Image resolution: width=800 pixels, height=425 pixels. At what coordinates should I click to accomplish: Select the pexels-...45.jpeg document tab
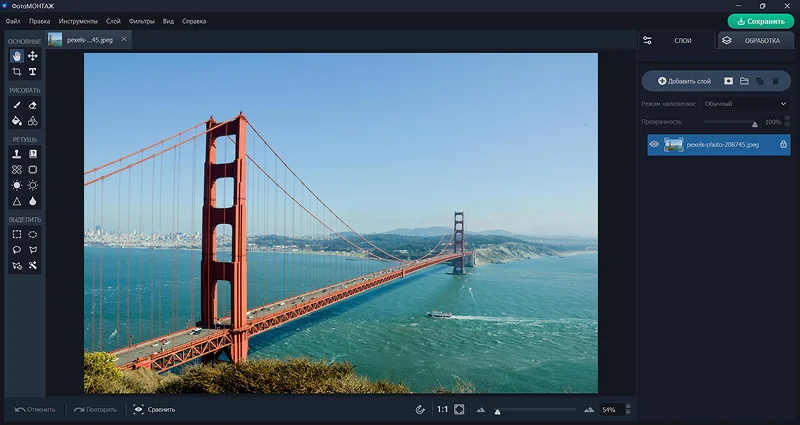[89, 40]
